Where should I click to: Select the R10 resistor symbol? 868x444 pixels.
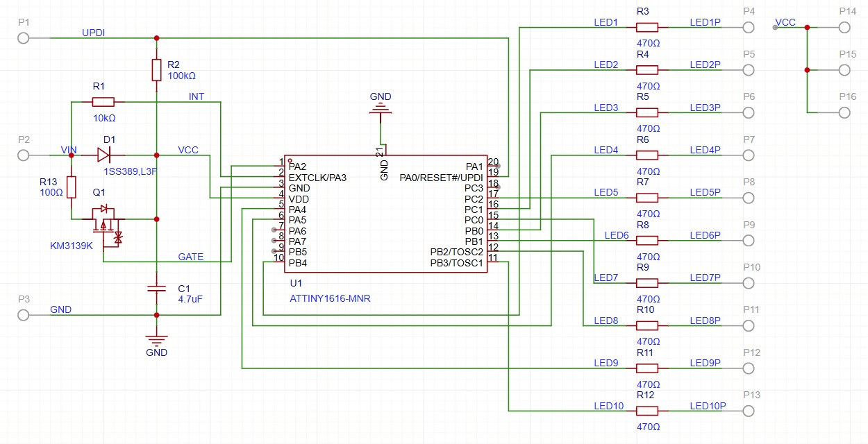[x=647, y=325]
